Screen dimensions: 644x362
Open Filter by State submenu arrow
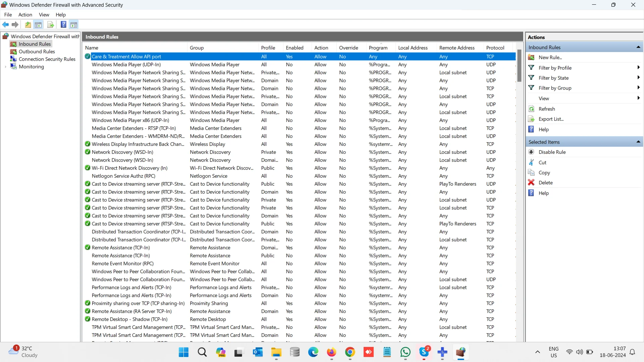638,78
